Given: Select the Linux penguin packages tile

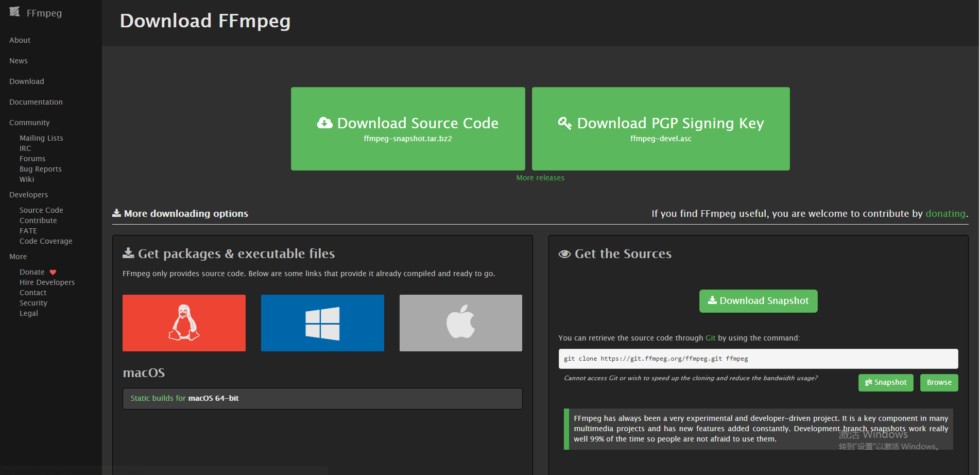Looking at the screenshot, I should (184, 323).
